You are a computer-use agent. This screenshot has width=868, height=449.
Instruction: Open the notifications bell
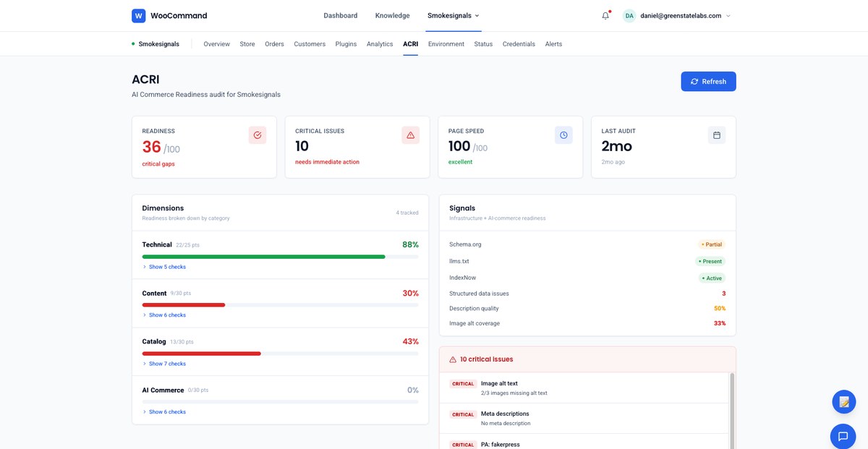(605, 15)
